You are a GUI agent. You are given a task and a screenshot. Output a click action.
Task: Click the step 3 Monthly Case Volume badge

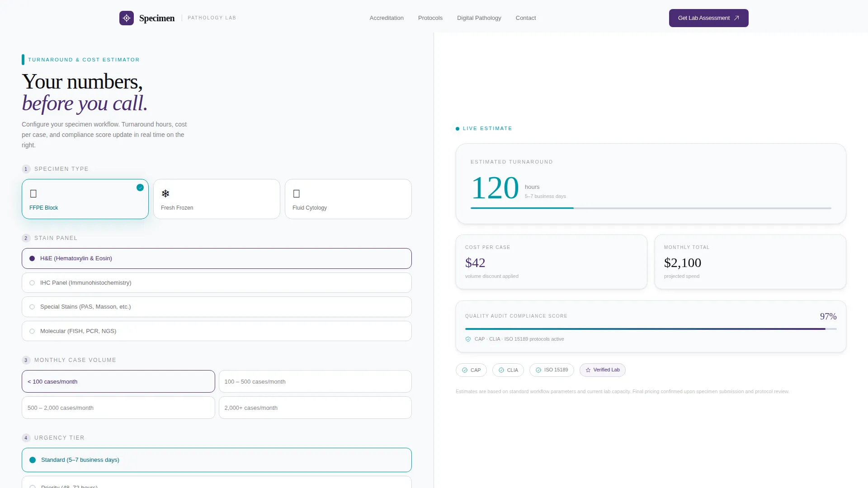[x=26, y=360]
